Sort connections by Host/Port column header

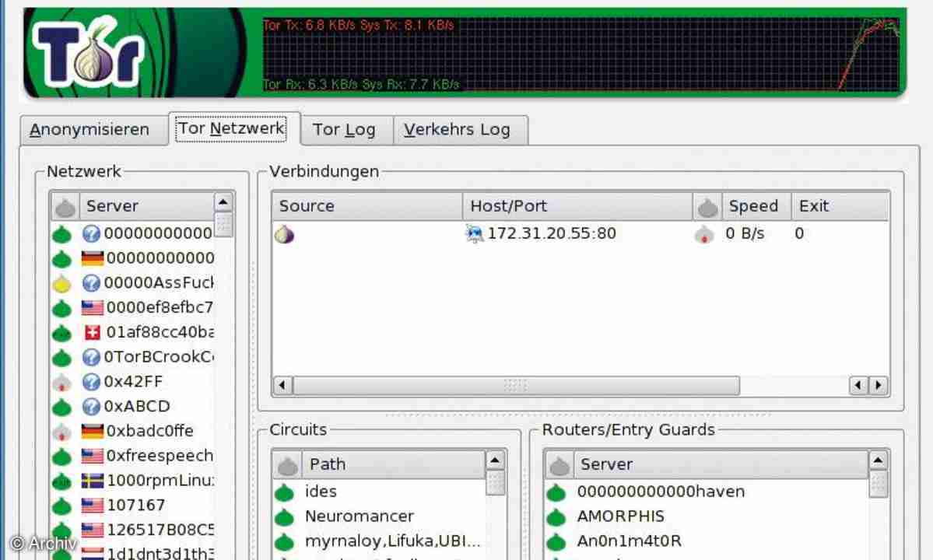(x=577, y=206)
